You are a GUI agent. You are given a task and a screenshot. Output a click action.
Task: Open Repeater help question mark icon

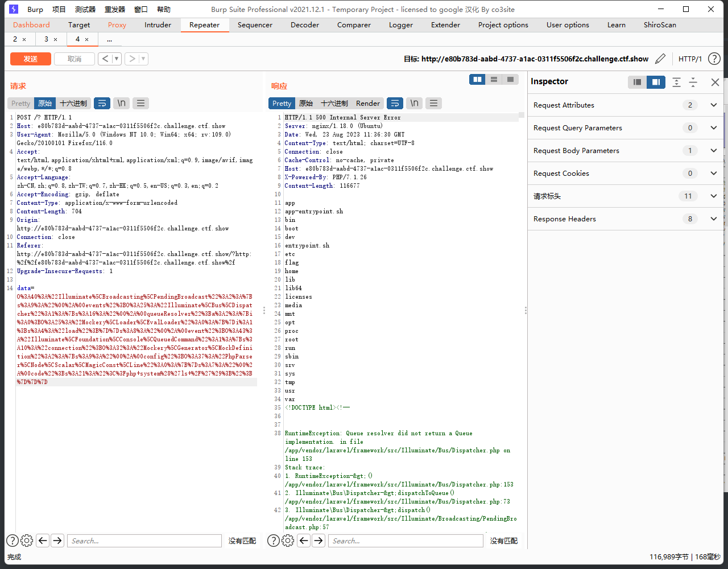point(714,59)
